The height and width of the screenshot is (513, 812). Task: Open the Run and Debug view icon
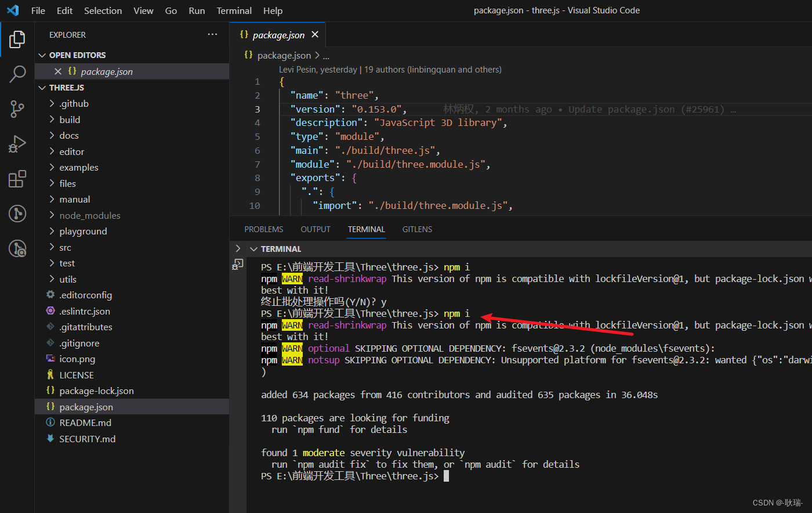coord(17,144)
